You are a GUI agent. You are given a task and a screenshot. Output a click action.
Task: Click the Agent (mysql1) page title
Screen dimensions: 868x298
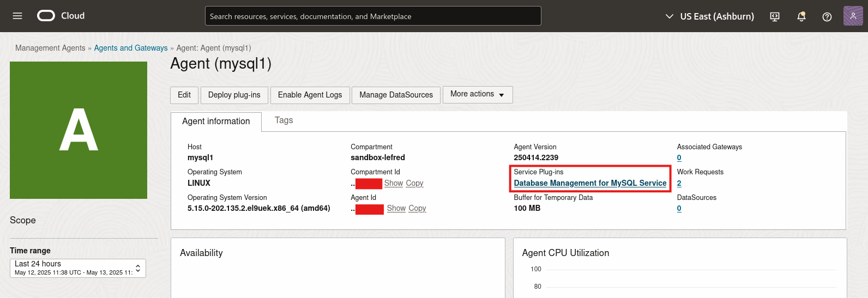tap(221, 64)
